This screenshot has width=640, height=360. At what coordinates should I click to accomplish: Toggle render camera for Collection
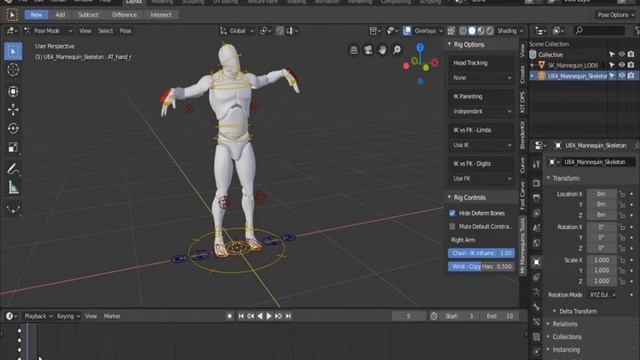[x=631, y=54]
